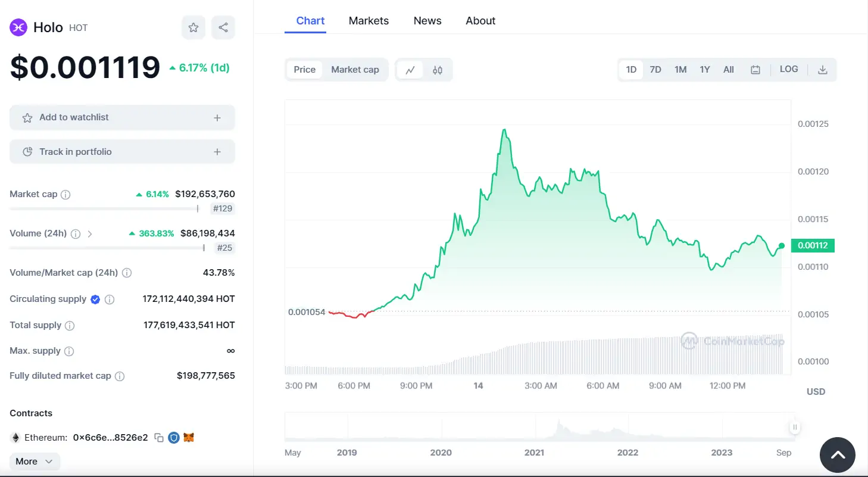The image size is (868, 477).
Task: Click the Max. supply info icon
Action: [69, 351]
